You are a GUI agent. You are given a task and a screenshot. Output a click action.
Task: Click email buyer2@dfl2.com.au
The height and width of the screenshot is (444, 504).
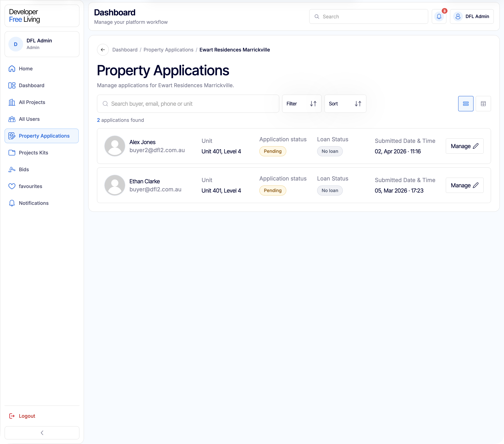(x=157, y=150)
